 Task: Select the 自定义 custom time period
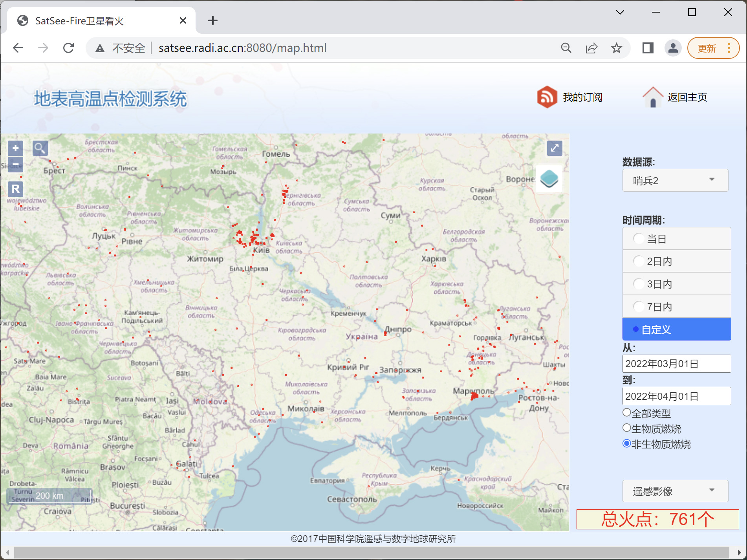click(677, 329)
